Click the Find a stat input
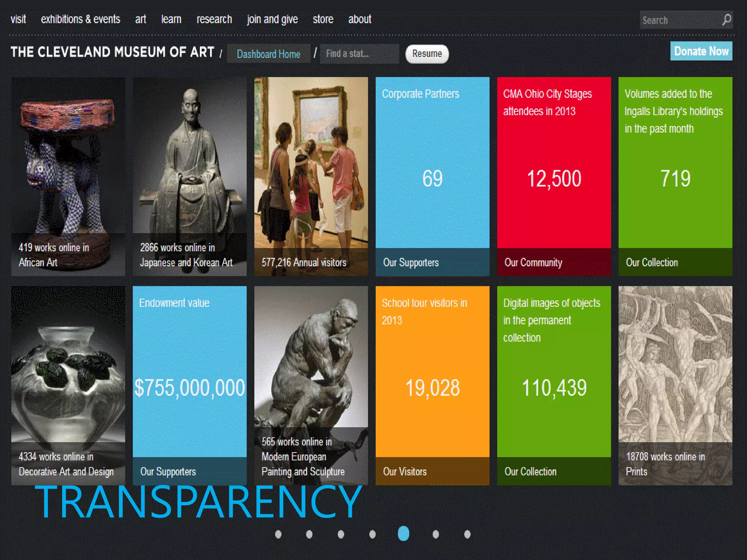Viewport: 747px width, 560px height. pyautogui.click(x=359, y=54)
